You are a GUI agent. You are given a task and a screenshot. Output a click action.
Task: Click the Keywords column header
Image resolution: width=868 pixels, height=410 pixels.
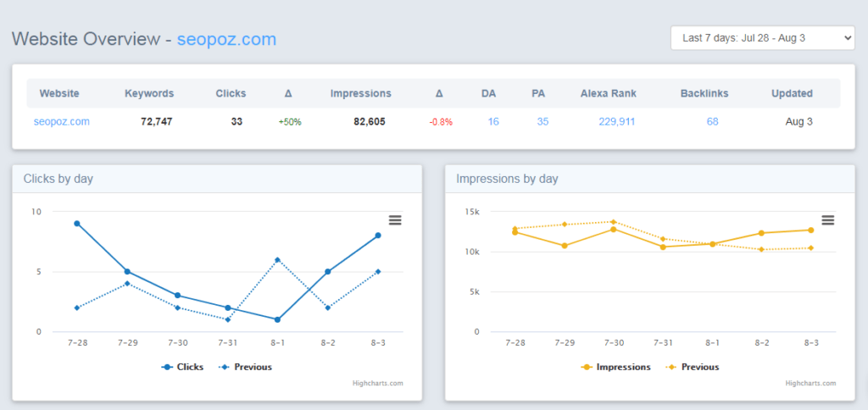coord(149,93)
